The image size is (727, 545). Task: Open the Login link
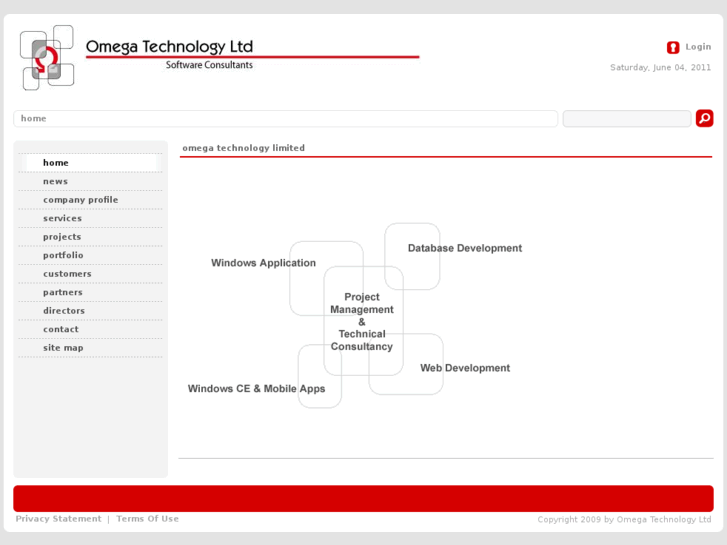(698, 47)
